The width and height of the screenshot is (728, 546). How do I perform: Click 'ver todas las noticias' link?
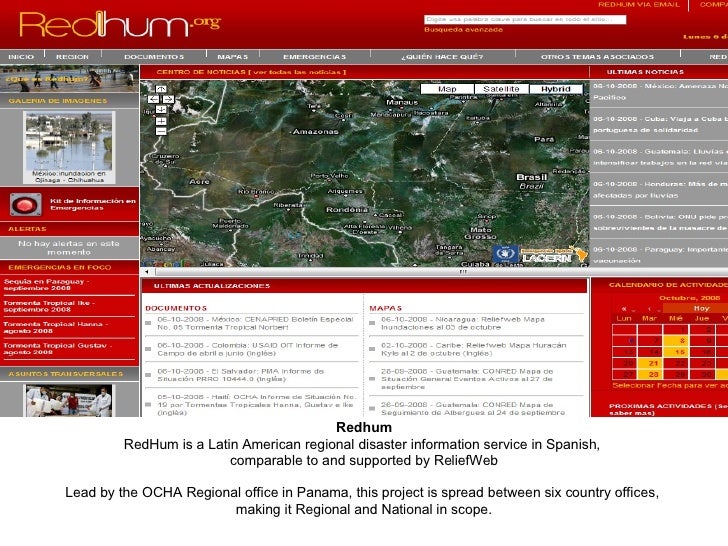[x=297, y=72]
